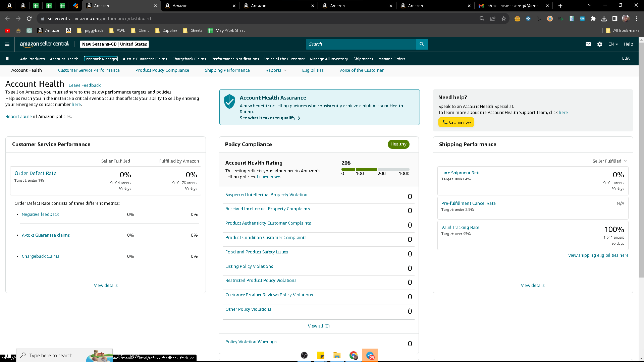Open the AWL bookmarks folder
This screenshot has width=644, height=362.
point(117,31)
